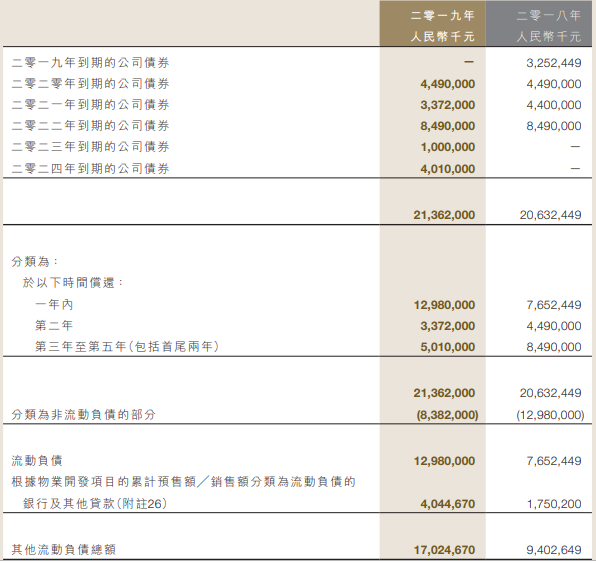This screenshot has width=596, height=563.
Task: Click the dash in the 二零二三年到期 row
Action: tap(575, 146)
